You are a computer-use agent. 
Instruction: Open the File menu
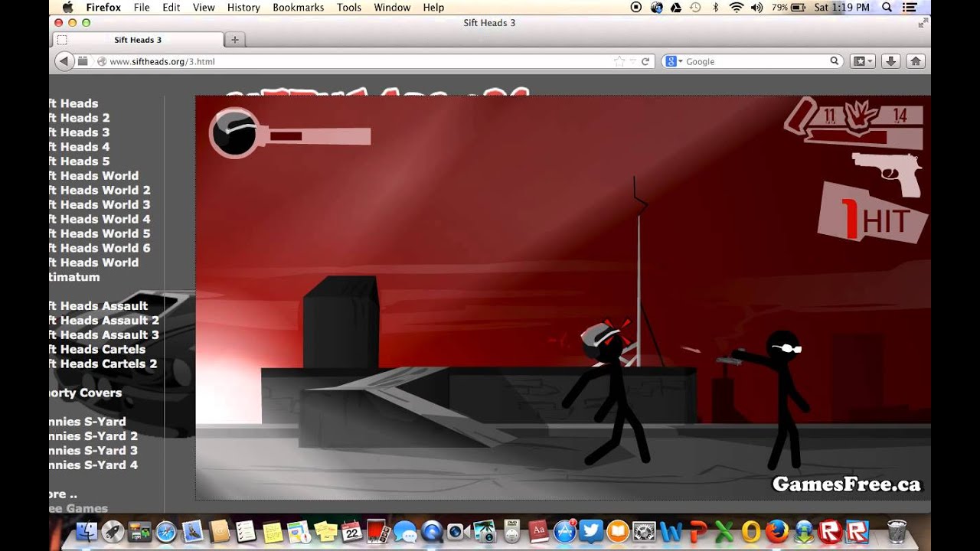142,7
